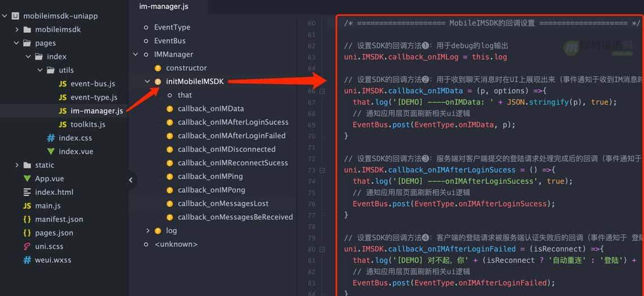Click the utils folder icon
This screenshot has width=644, height=296.
[51, 70]
